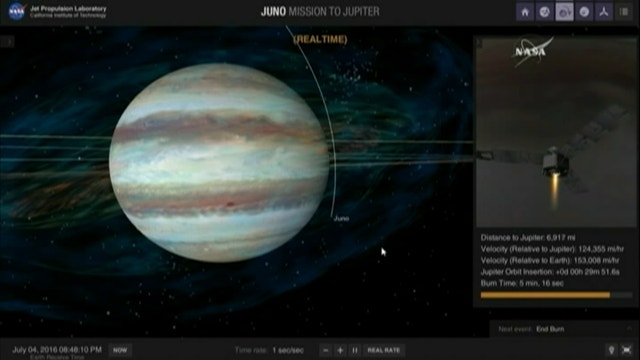Click the three-blade Juno spacecraft icon
This screenshot has height=360, width=640.
coord(604,12)
